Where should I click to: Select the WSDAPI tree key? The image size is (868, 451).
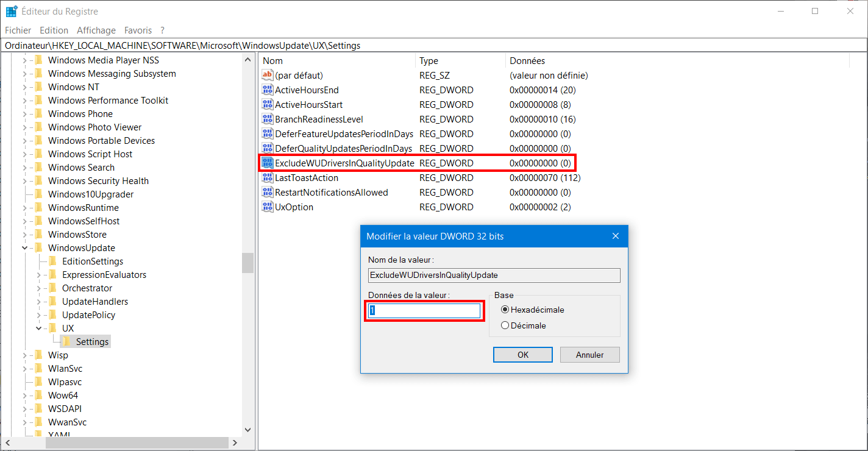click(x=65, y=408)
